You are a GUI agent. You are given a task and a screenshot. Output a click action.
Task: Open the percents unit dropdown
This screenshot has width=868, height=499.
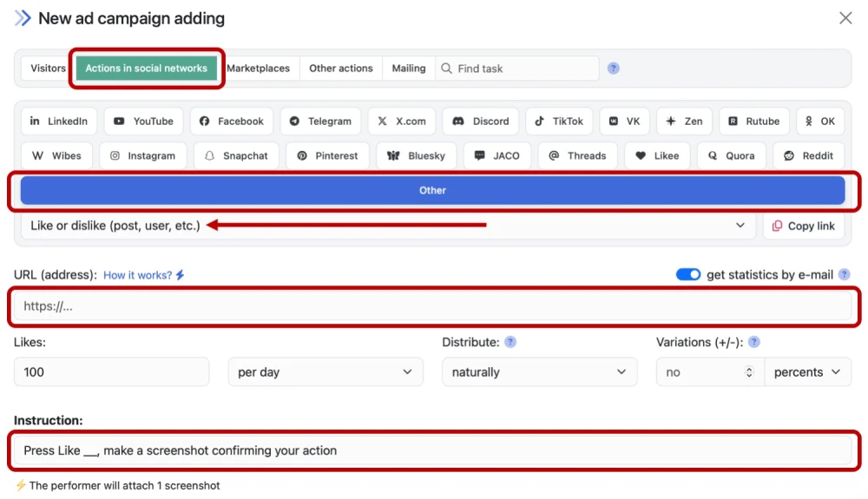[x=806, y=372]
